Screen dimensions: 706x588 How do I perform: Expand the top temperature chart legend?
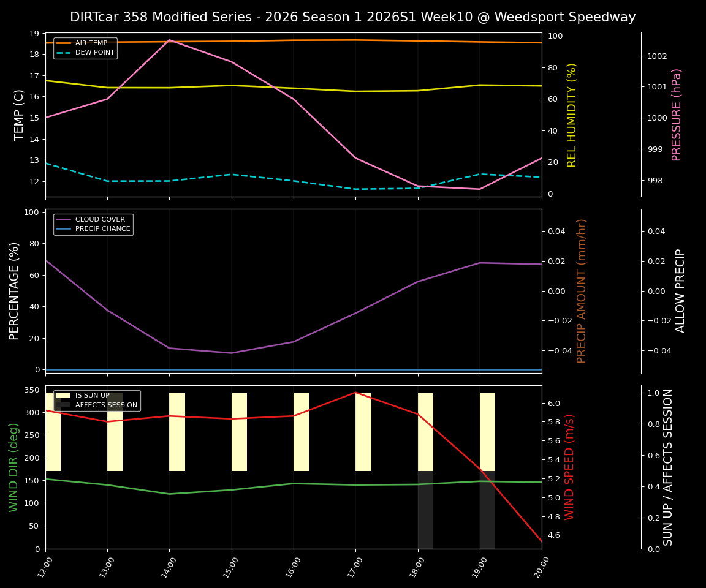(x=86, y=47)
